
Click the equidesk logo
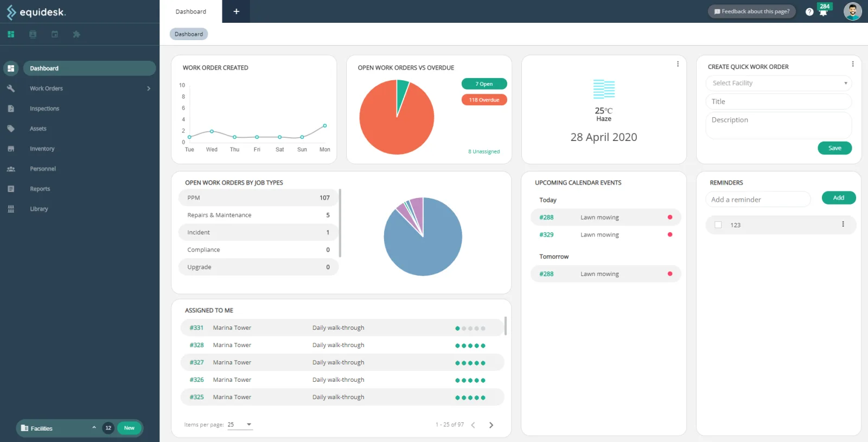pyautogui.click(x=36, y=12)
